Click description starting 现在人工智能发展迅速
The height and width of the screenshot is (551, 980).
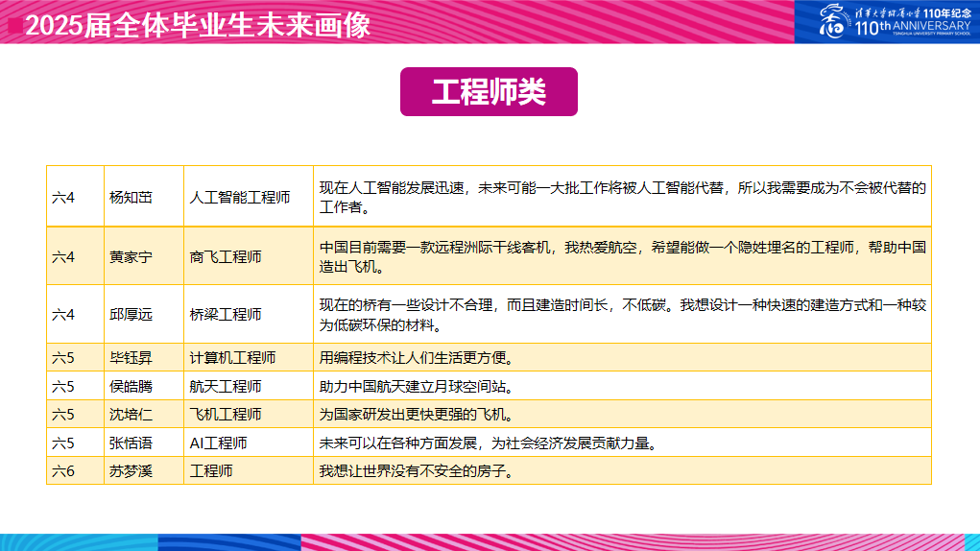622,197
